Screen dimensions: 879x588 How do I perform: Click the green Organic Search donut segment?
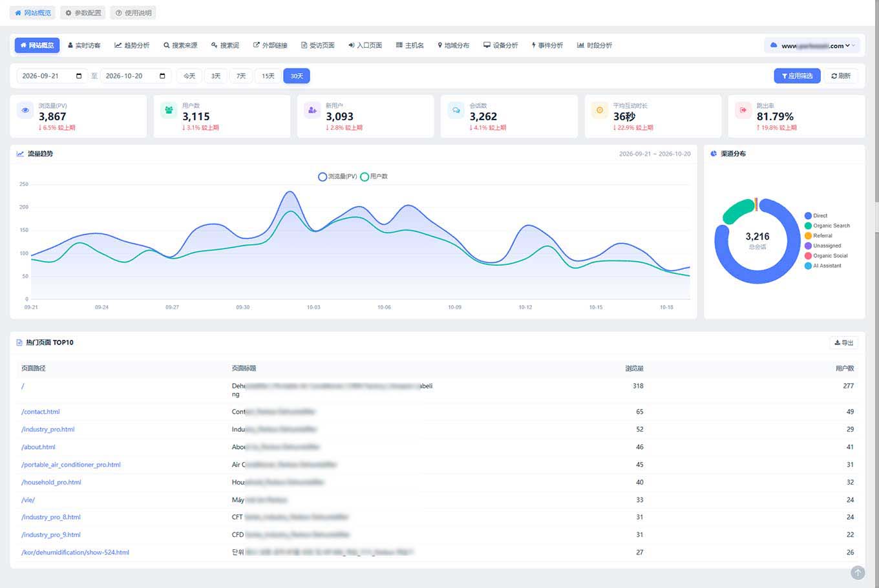click(737, 211)
